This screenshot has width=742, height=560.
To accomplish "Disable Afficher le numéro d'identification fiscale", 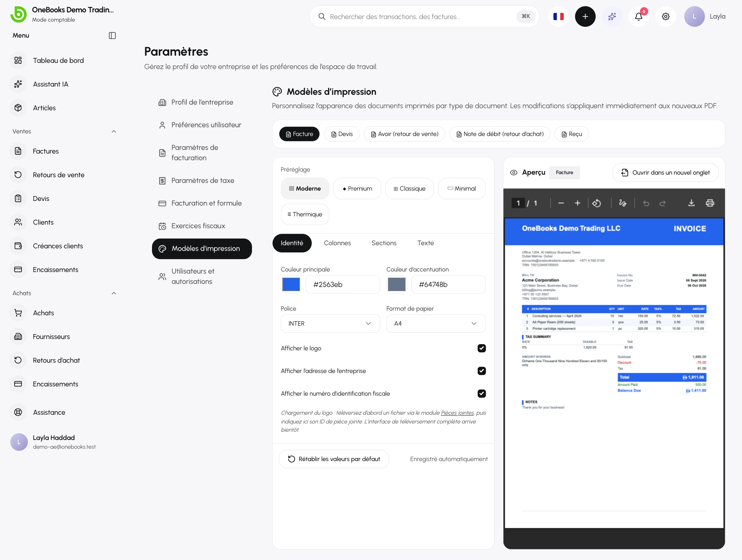I will 482,394.
